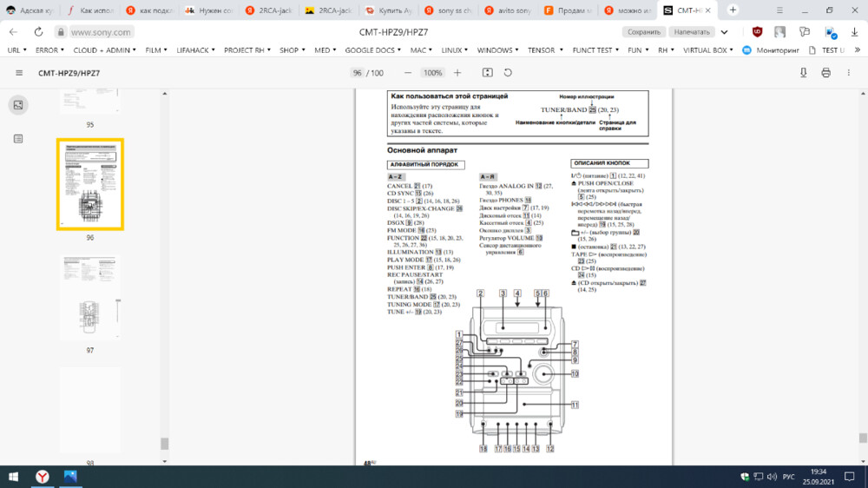Open the uBlock shield extension icon
This screenshot has width=868, height=488.
[757, 32]
